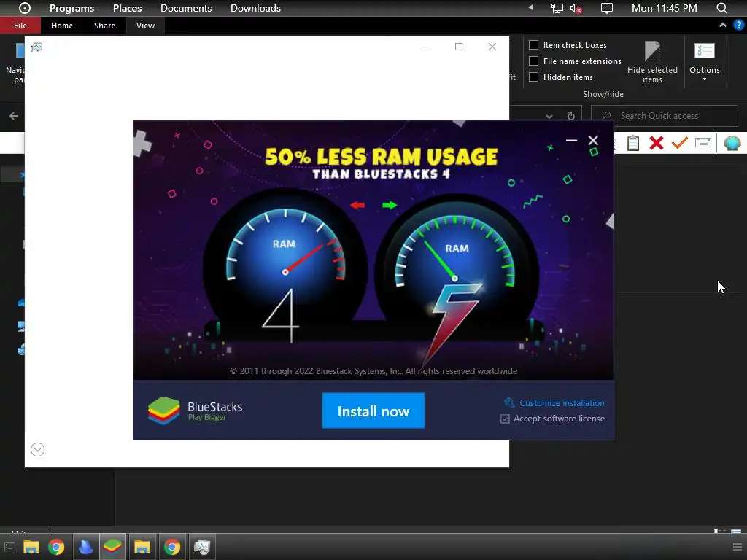
Task: Open Options dropdown in ribbon
Action: pyautogui.click(x=704, y=62)
